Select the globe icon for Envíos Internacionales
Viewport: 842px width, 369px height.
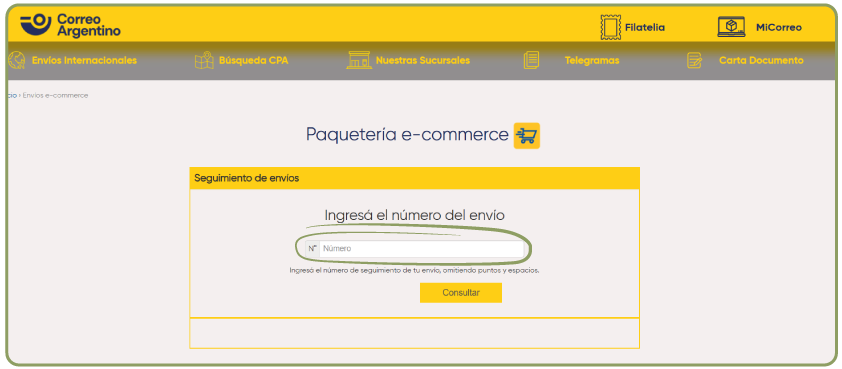coord(17,60)
